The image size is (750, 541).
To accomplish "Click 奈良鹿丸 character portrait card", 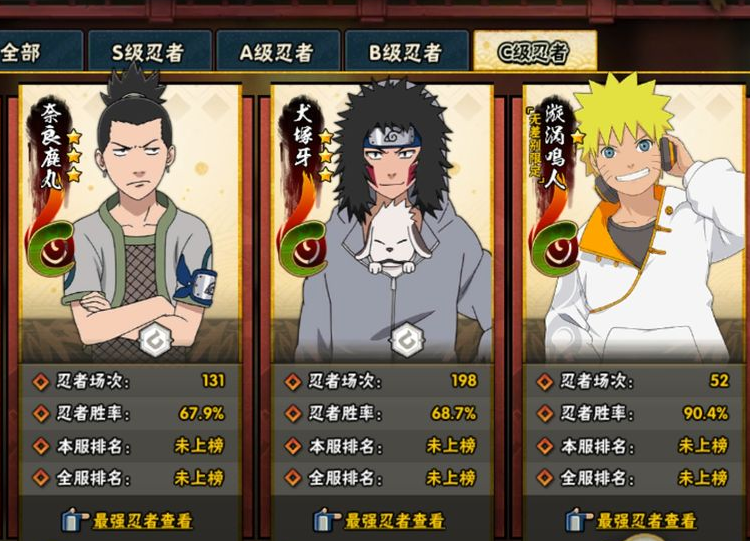I will tap(130, 222).
